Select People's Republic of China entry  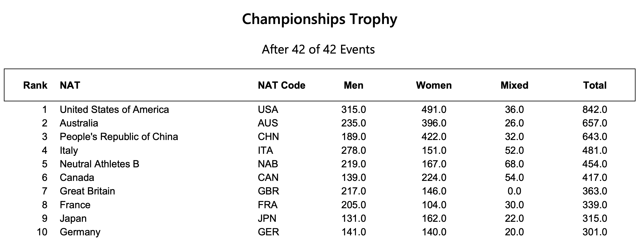(x=119, y=137)
